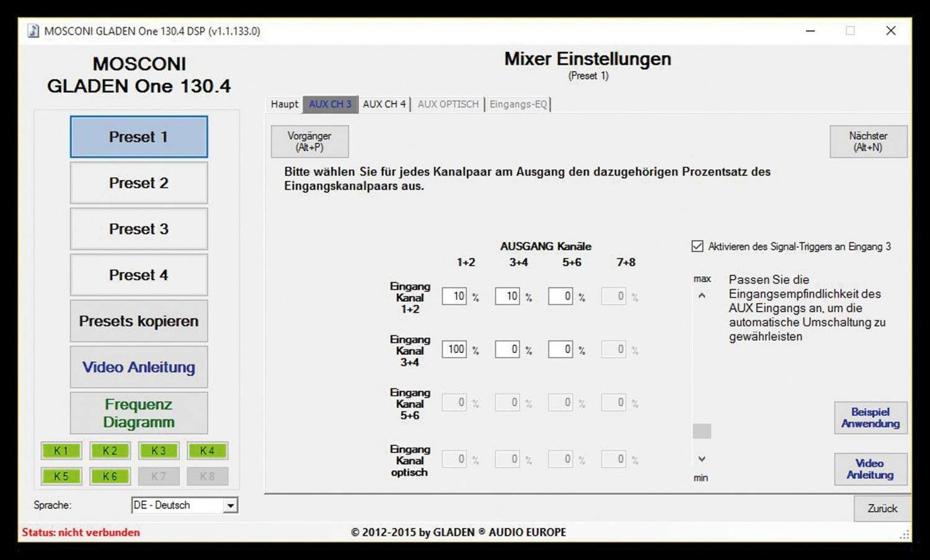Image resolution: width=930 pixels, height=560 pixels.
Task: Click Eingang 3+4 to Ausgang 5+6 field
Action: [x=560, y=349]
